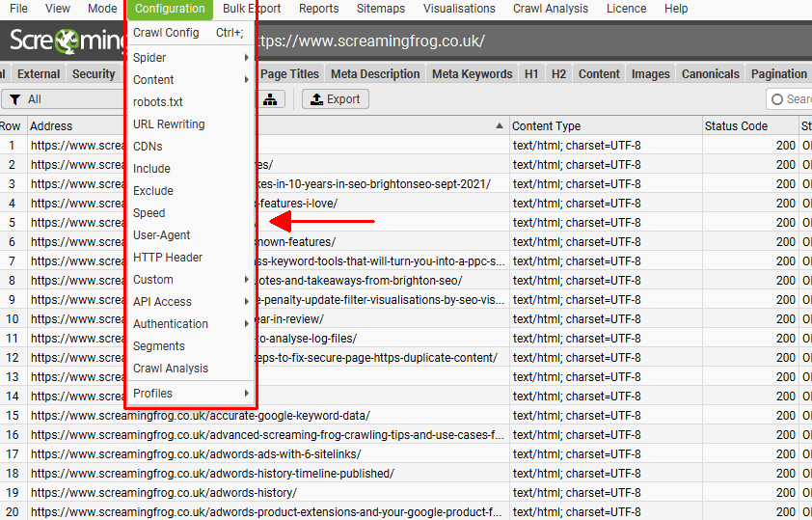Screen dimensions: 812x520
Task: Select URL Rewriting option
Action: click(190, 124)
